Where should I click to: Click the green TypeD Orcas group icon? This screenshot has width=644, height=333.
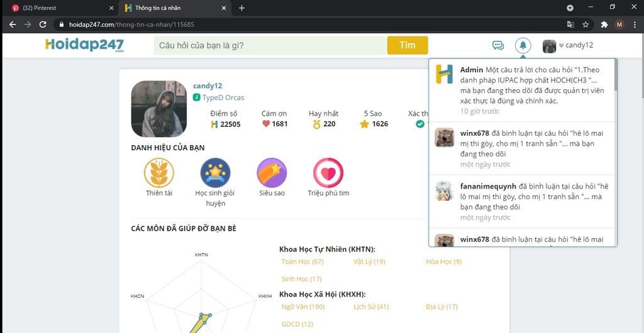coord(197,97)
